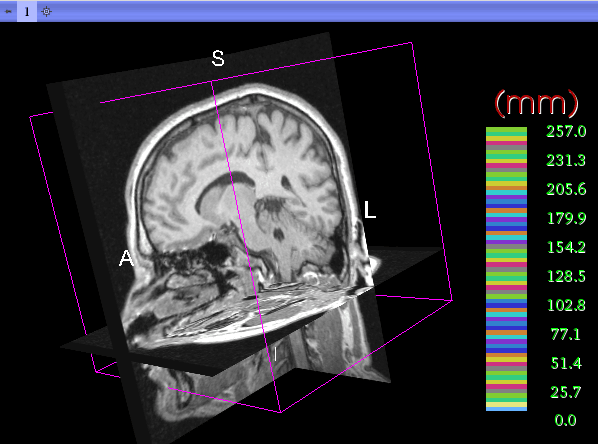Click the 128.5 legend value
598x444 pixels.
pos(566,276)
